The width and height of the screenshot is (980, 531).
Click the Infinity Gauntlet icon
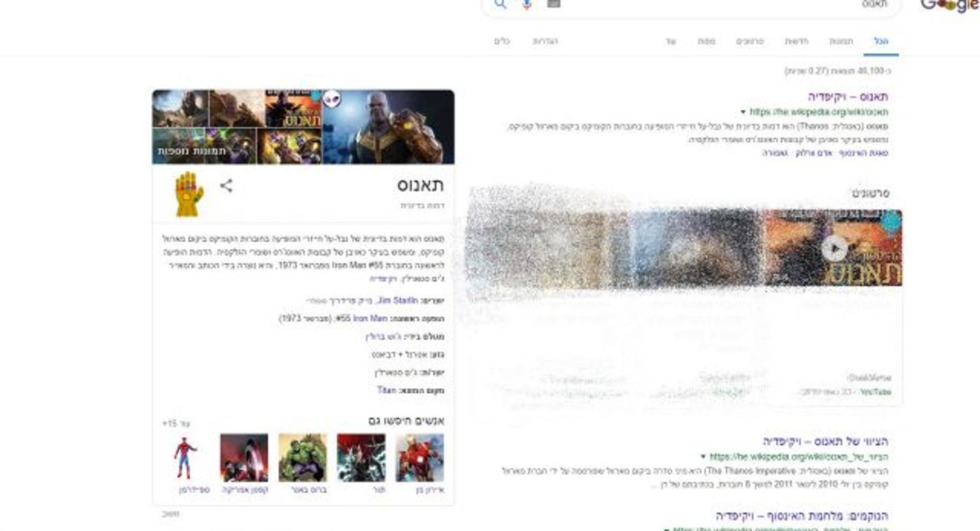tap(189, 194)
